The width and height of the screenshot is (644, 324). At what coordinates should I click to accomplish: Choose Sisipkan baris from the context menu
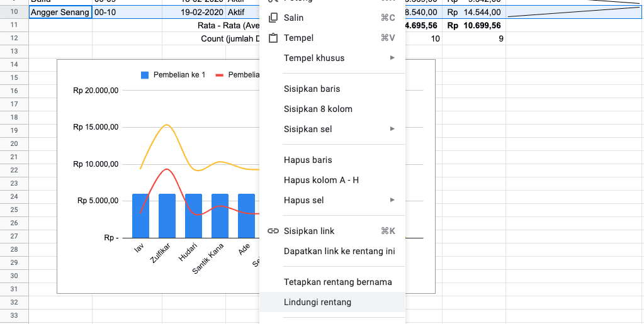click(x=312, y=89)
